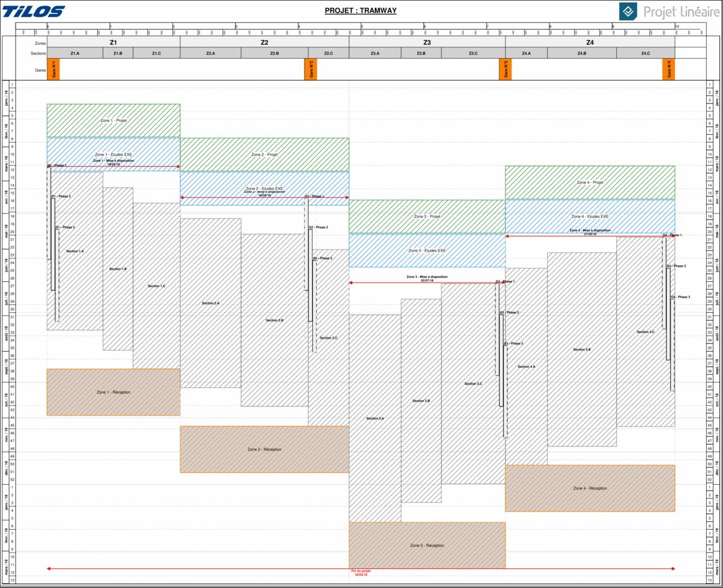Select the Gare N°3 station marker

506,69
